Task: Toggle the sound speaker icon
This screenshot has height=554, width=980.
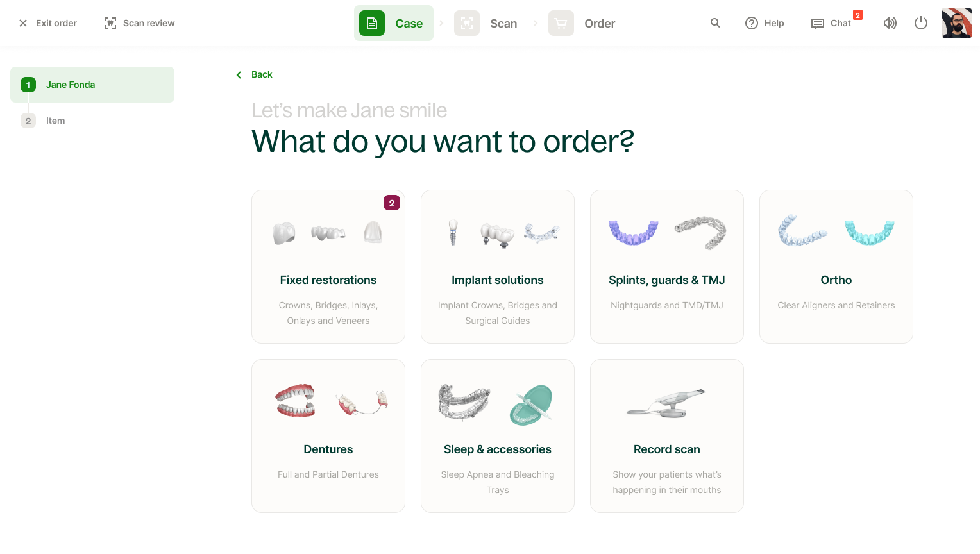Action: coord(890,23)
